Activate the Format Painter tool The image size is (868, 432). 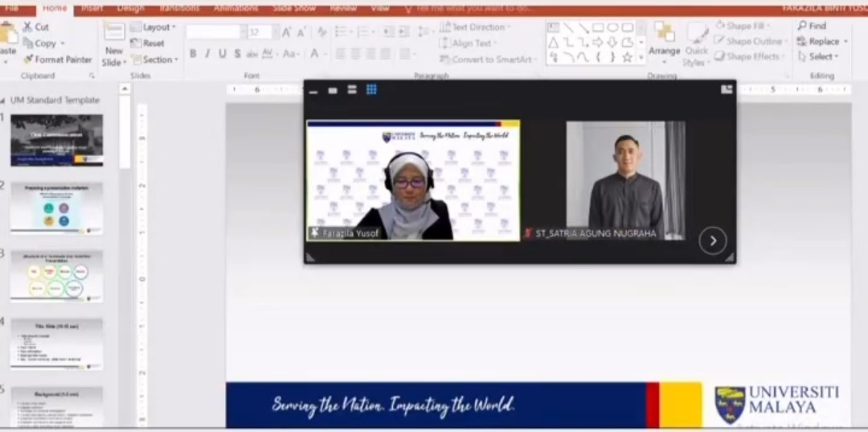57,60
